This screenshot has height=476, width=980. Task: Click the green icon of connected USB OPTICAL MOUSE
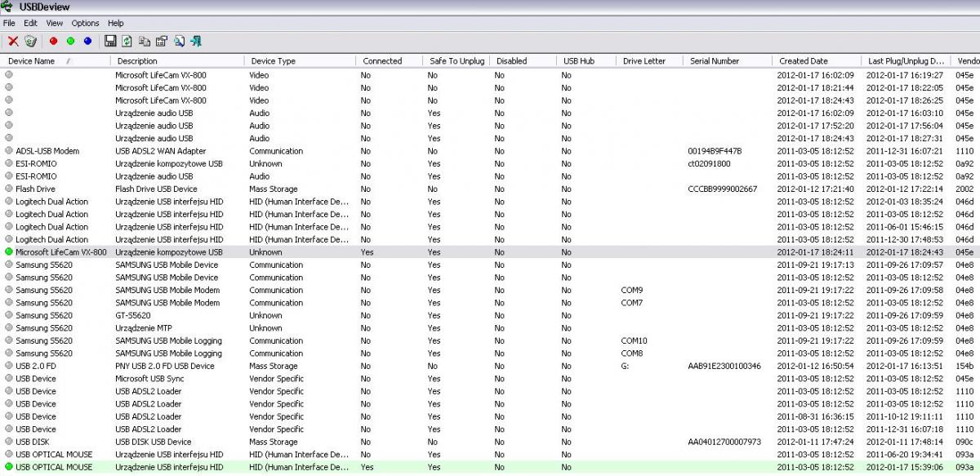tap(9, 467)
